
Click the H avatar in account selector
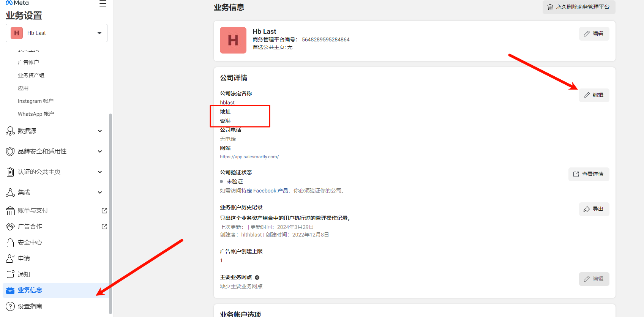(x=17, y=33)
